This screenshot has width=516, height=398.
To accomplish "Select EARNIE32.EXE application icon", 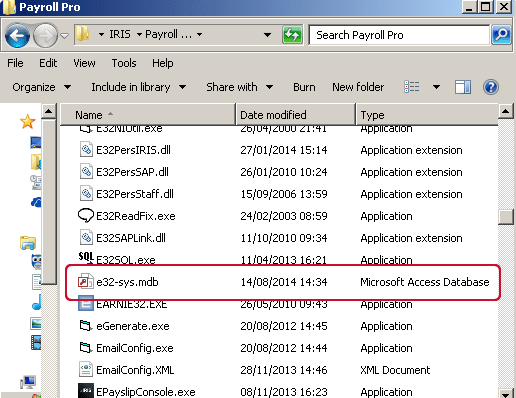I will pos(86,303).
